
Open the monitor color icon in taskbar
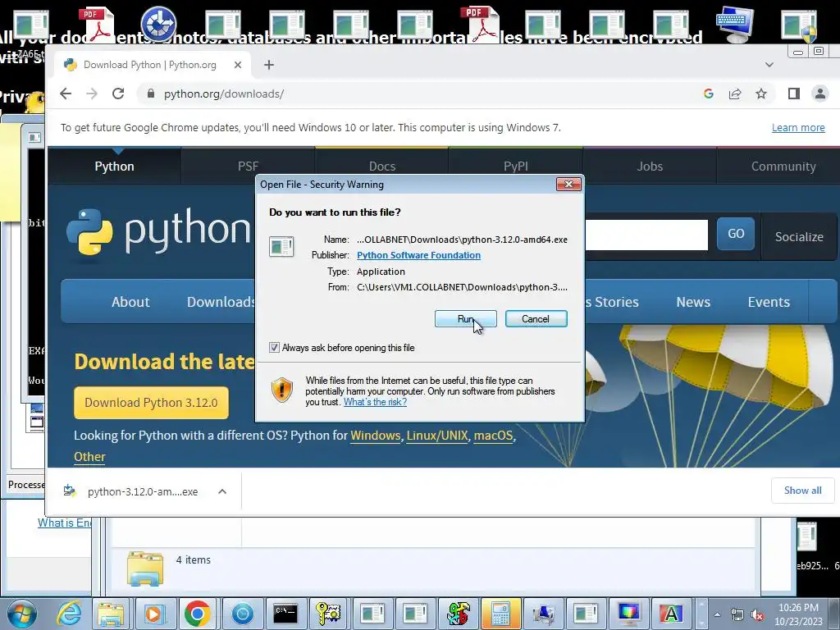click(x=628, y=614)
